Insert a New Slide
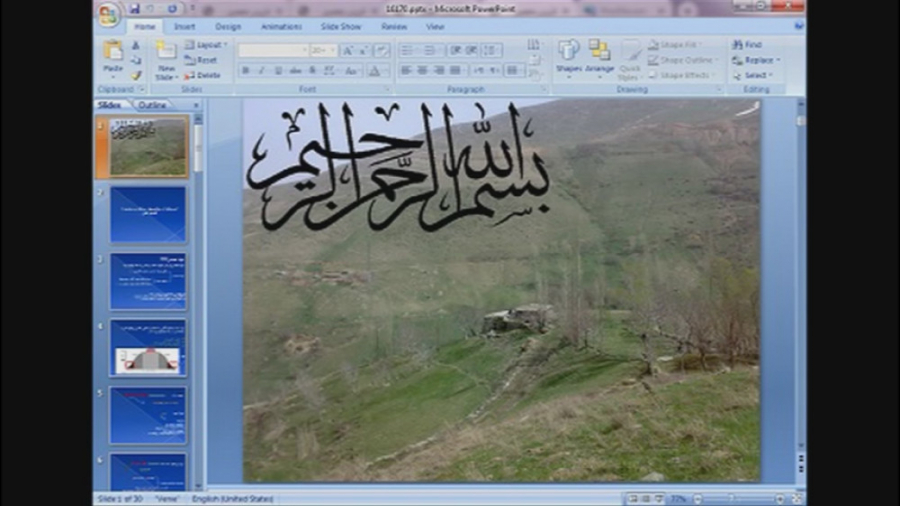 (166, 60)
